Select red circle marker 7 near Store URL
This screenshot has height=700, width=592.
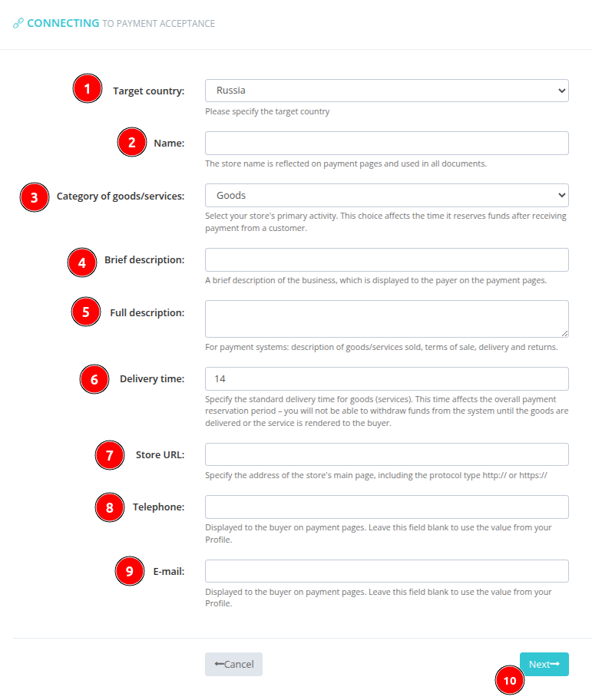click(x=109, y=455)
